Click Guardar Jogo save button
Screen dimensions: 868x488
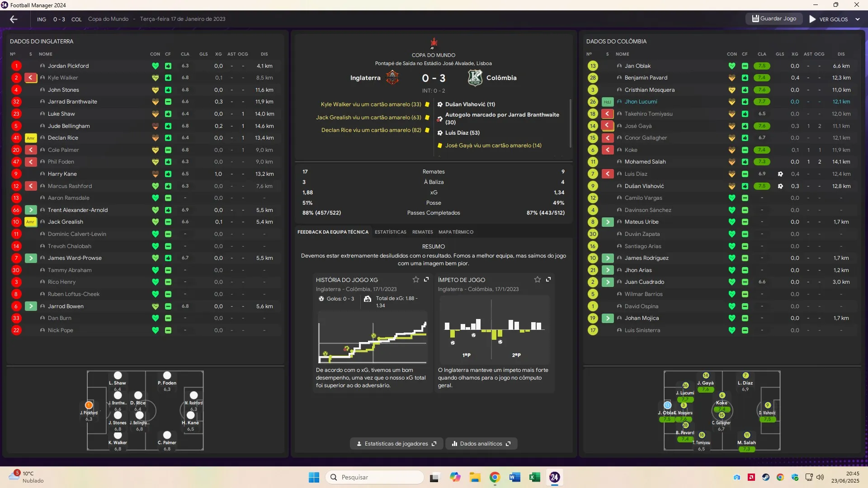click(x=774, y=19)
